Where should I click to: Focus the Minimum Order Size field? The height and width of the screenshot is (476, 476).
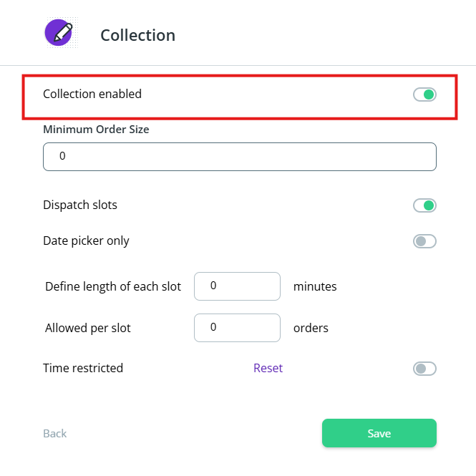pos(240,157)
